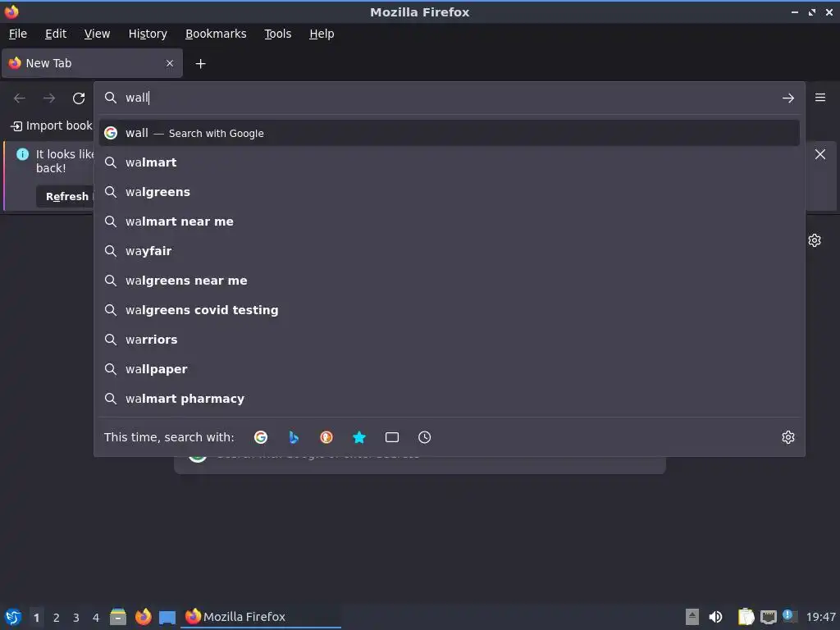Viewport: 840px width, 630px height.
Task: Search open tabs using the tabs icon
Action: pyautogui.click(x=391, y=437)
